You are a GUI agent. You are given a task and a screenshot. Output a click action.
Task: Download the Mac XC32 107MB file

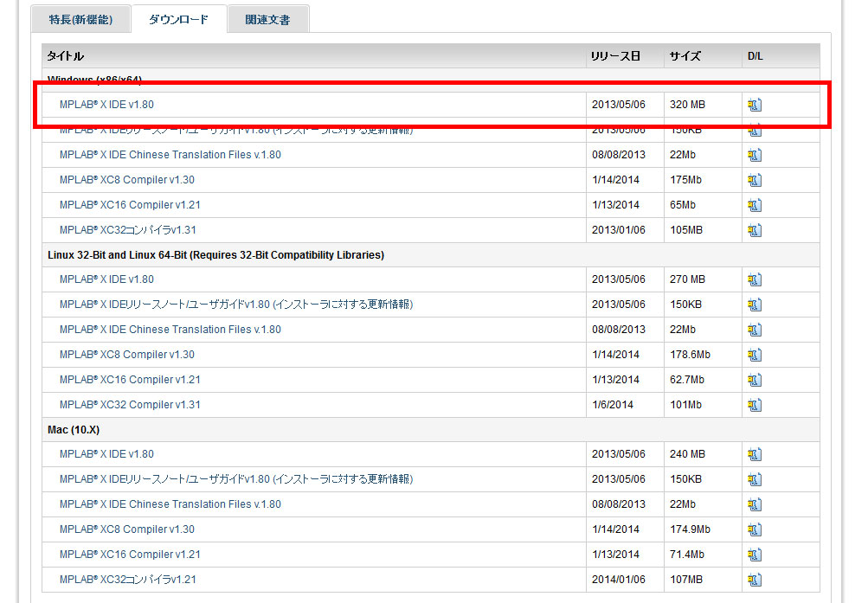click(755, 580)
